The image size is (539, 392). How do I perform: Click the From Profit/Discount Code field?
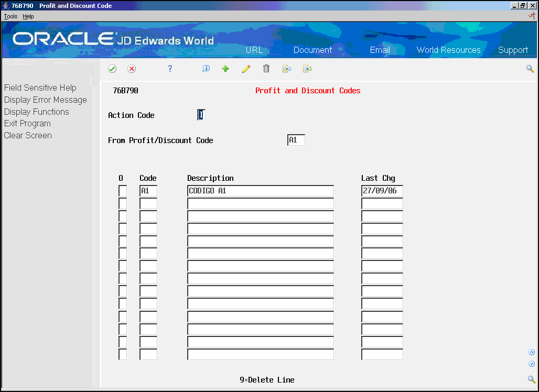(296, 140)
